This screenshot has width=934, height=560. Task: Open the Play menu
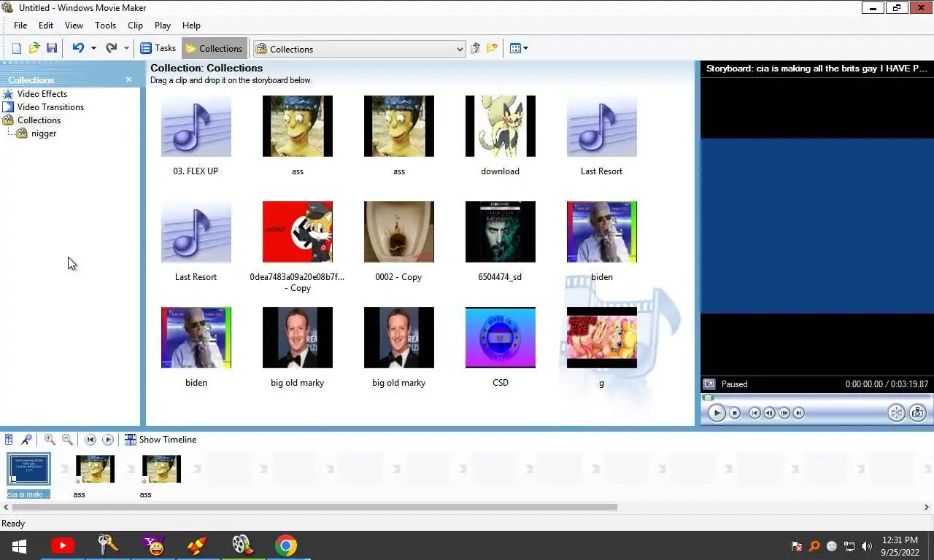(x=163, y=25)
